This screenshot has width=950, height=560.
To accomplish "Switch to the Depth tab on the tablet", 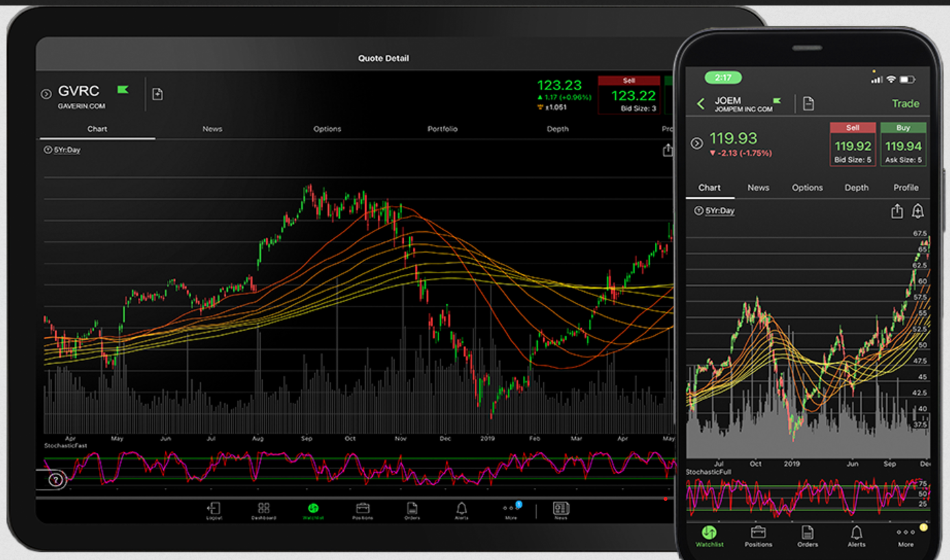I will pyautogui.click(x=557, y=129).
